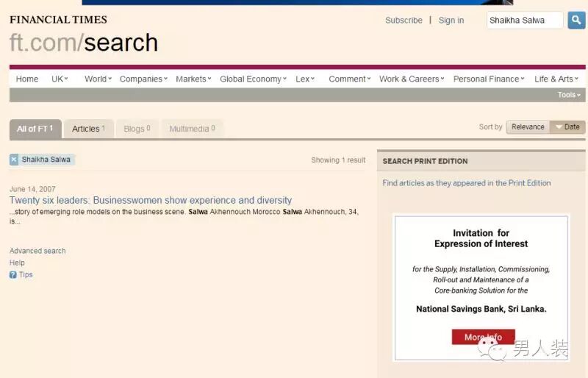
Task: Sort results by Date
Action: (x=567, y=127)
